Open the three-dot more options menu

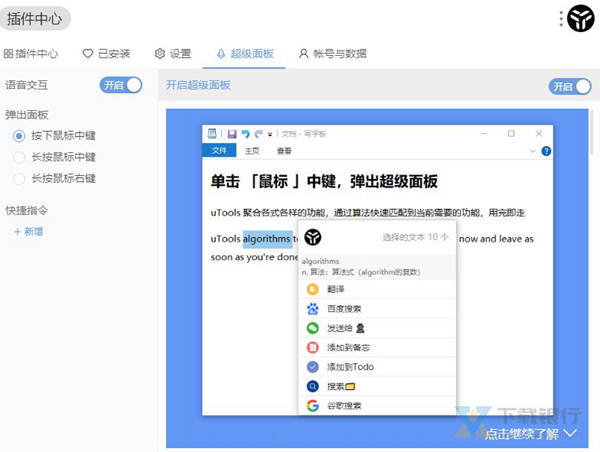click(561, 18)
